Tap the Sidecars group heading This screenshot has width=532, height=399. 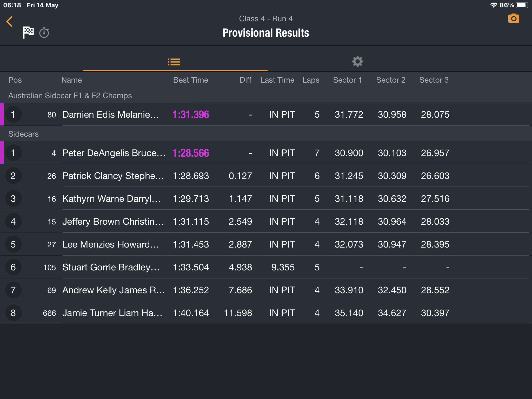23,134
